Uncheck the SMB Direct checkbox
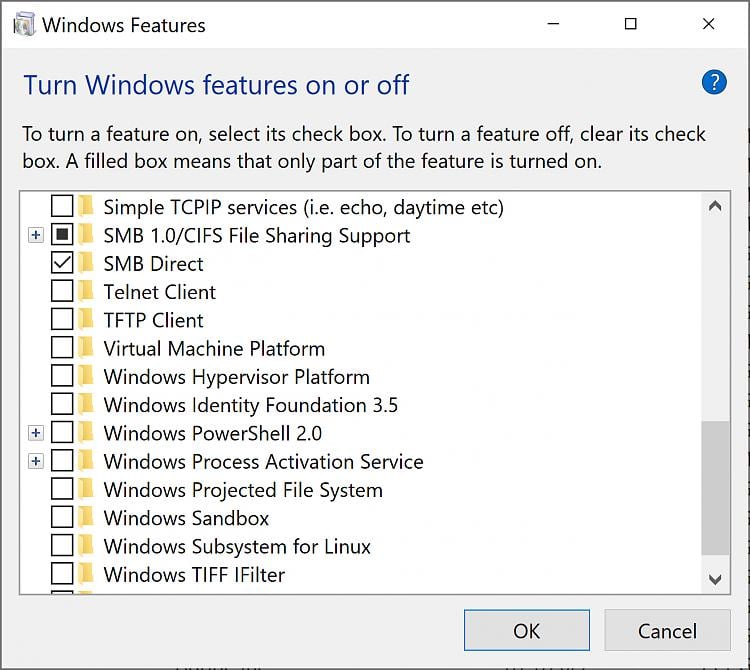 point(62,264)
